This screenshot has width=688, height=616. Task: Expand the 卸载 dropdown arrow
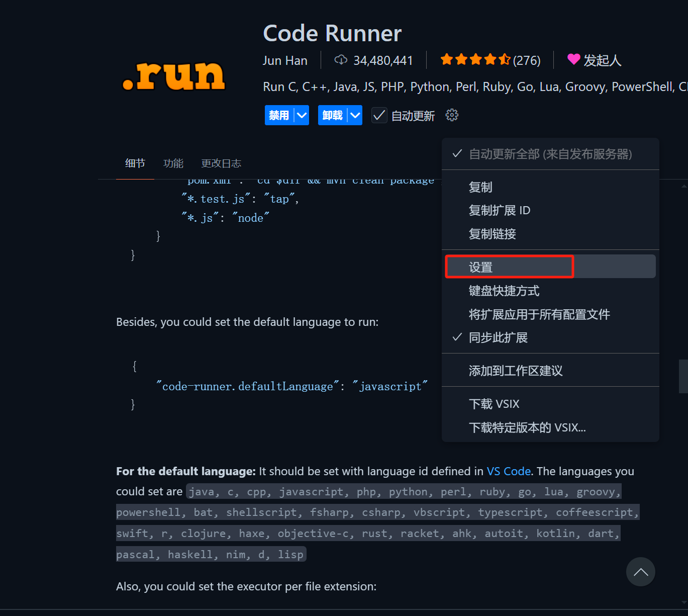pos(355,115)
